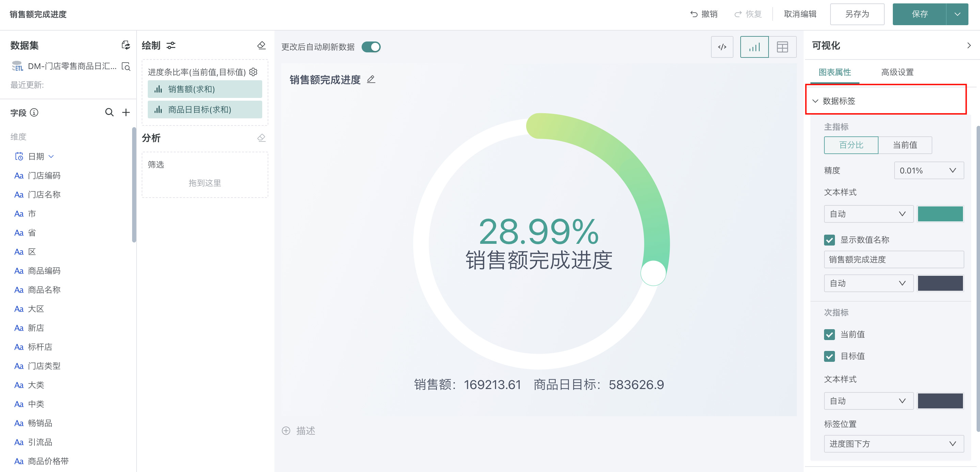Viewport: 980px width, 472px height.
Task: Clear the 绘制 section with eraser icon
Action: click(262, 45)
